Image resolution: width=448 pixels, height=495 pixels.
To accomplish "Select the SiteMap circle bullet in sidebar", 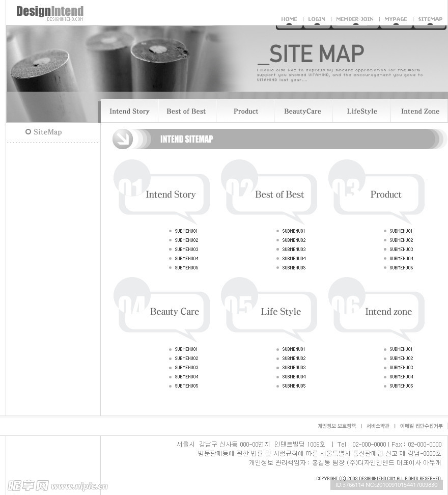I will coord(28,131).
